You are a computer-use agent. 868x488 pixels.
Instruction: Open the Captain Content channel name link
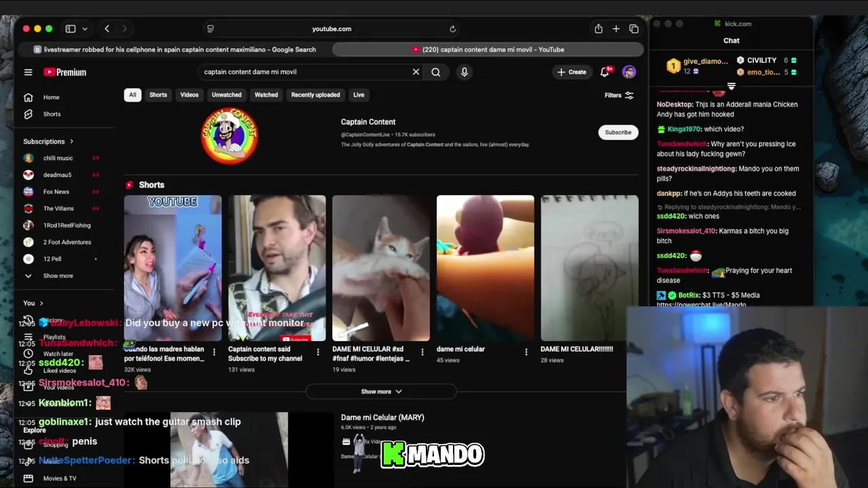(368, 122)
